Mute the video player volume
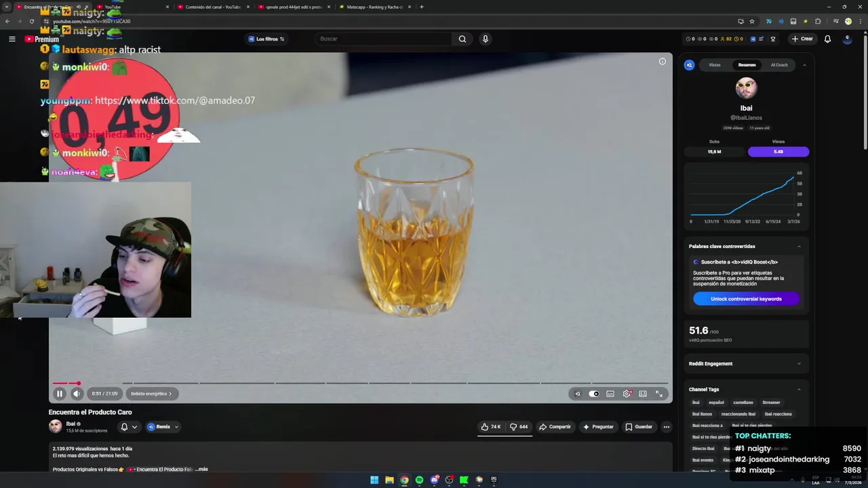This screenshot has height=488, width=868. (77, 394)
